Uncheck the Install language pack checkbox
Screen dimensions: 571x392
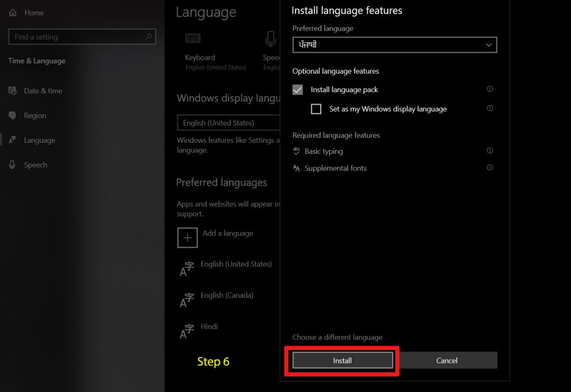click(x=298, y=90)
